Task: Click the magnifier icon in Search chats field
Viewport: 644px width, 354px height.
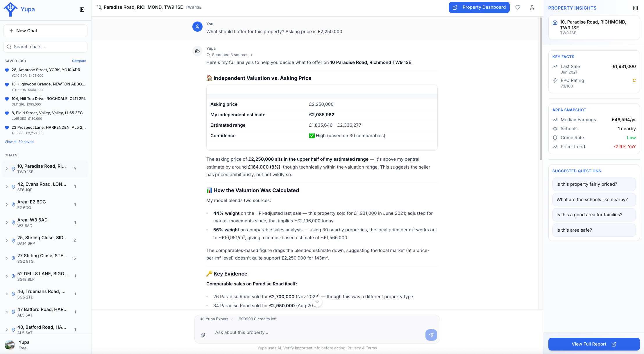Action: (x=9, y=47)
